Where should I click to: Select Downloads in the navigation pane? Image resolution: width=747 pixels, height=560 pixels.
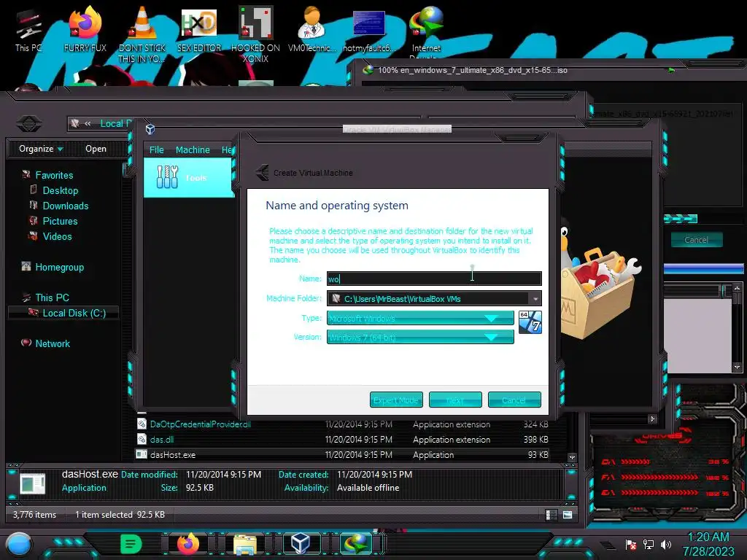tap(65, 206)
